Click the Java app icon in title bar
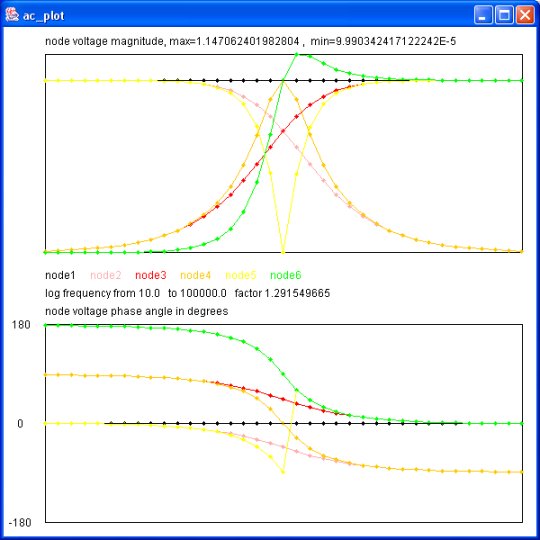This screenshot has width=540, height=540. pos(12,15)
